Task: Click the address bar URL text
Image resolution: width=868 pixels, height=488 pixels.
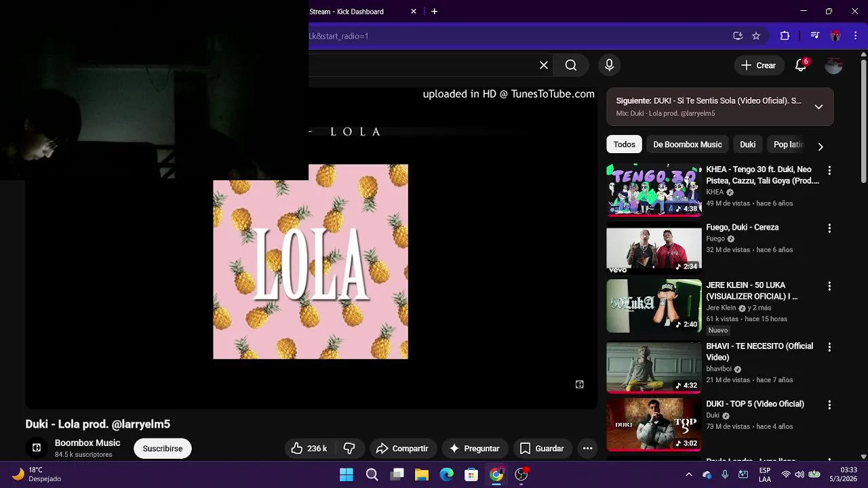Action: click(338, 36)
